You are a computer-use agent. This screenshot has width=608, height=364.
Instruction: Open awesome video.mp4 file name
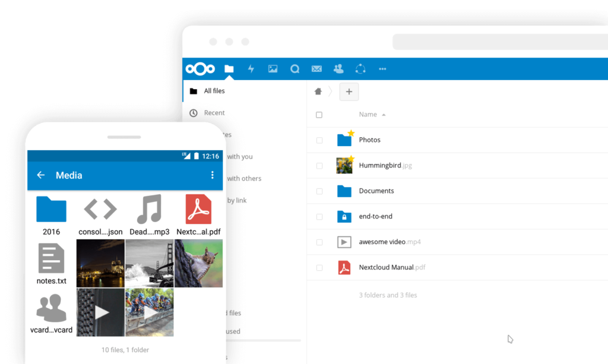pyautogui.click(x=389, y=242)
